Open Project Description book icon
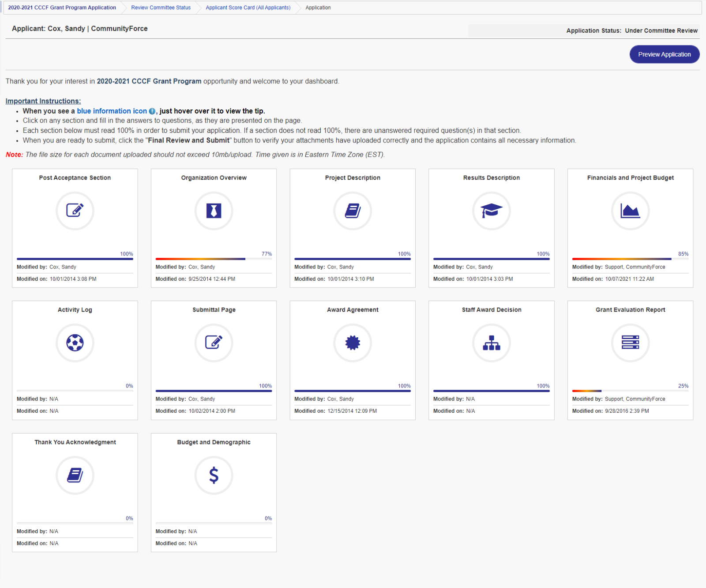 [353, 211]
